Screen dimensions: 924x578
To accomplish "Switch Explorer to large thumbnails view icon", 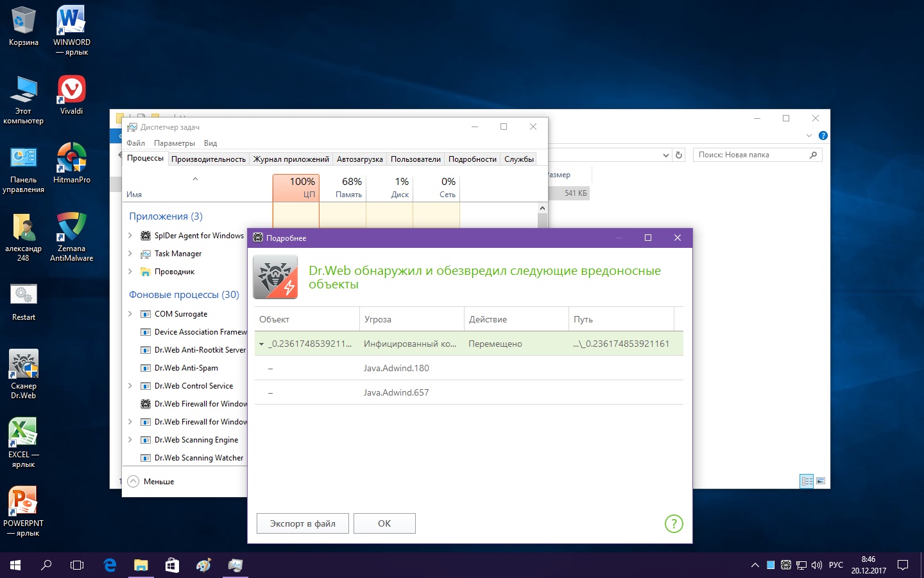I will coord(821,480).
